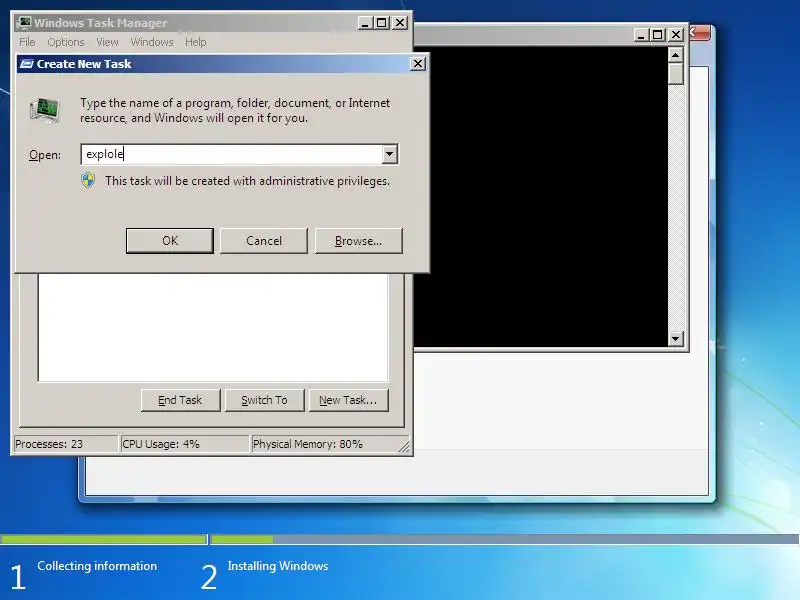Click the Processes: 23 status text
This screenshot has width=800, height=600.
click(48, 444)
